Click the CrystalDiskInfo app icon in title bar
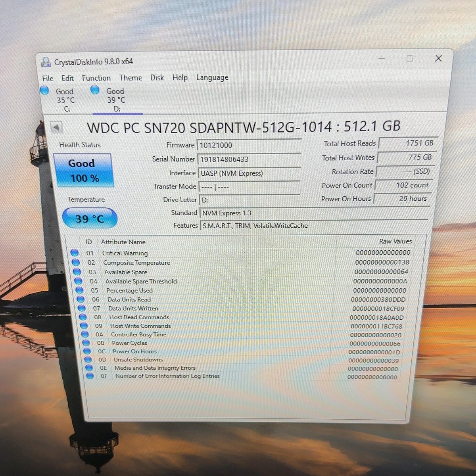This screenshot has width=476, height=476. [46, 62]
